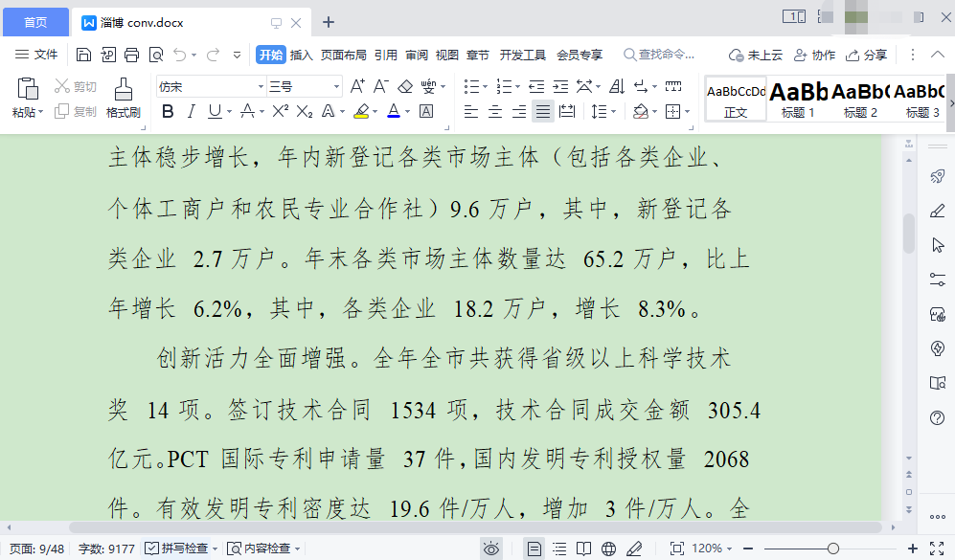Click the zoom fit page icon
Image resolution: width=955 pixels, height=560 pixels.
click(x=676, y=549)
